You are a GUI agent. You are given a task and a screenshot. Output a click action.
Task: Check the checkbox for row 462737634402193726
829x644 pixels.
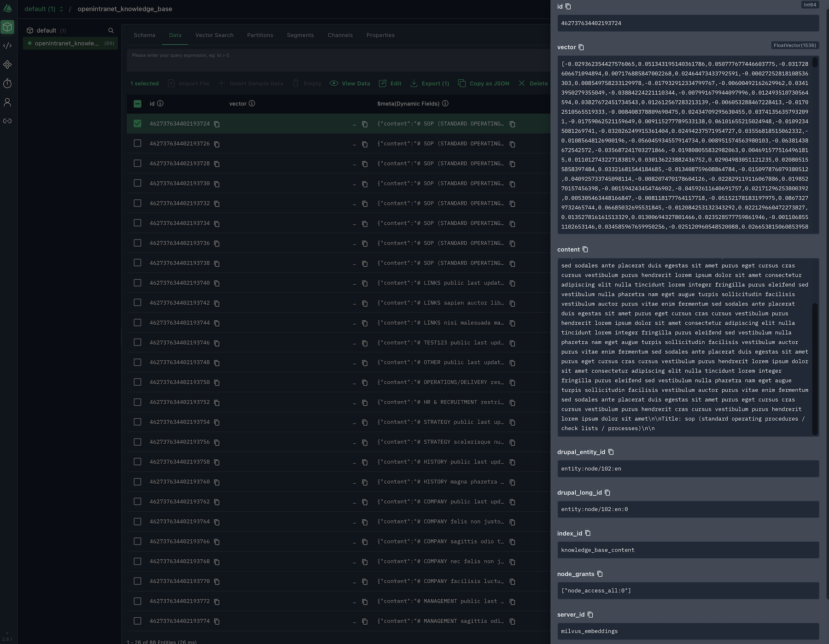(x=137, y=143)
